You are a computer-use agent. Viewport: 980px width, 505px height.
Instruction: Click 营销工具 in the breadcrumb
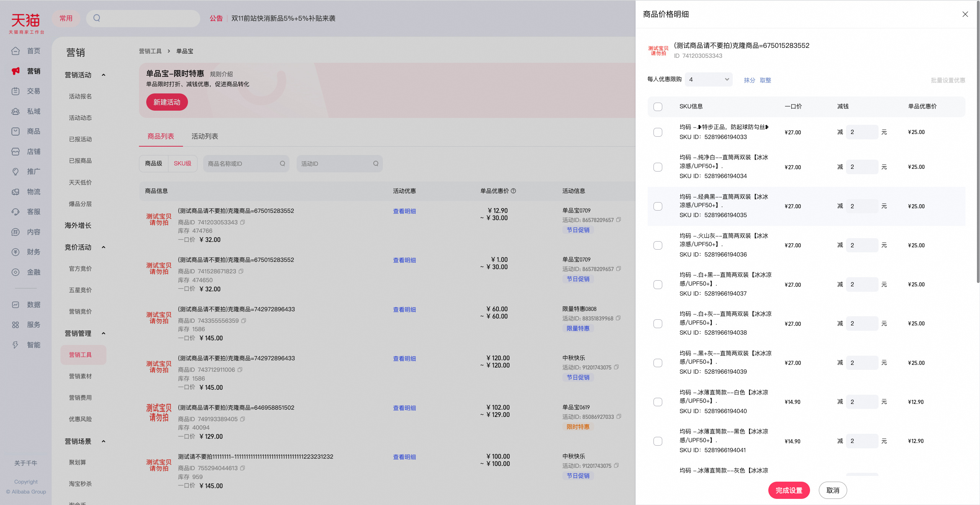click(x=150, y=51)
